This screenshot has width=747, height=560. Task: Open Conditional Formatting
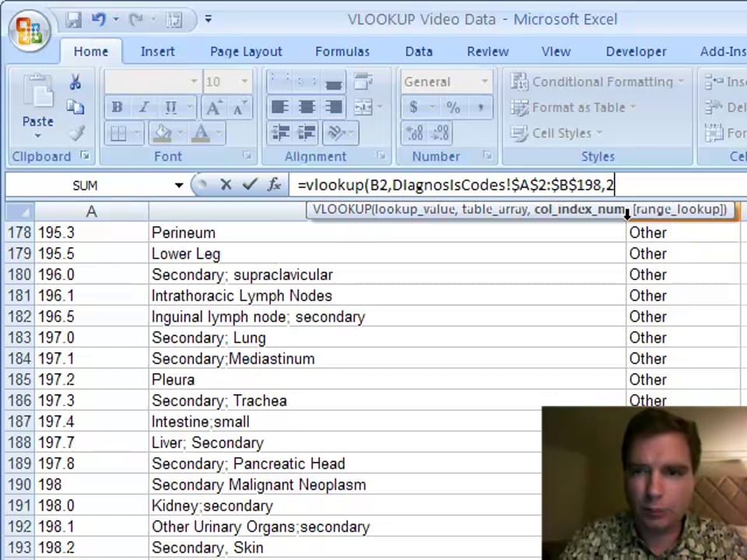(597, 82)
